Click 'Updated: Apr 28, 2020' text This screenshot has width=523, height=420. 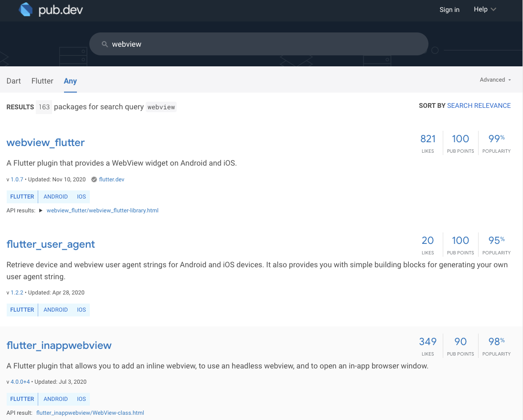pyautogui.click(x=56, y=293)
